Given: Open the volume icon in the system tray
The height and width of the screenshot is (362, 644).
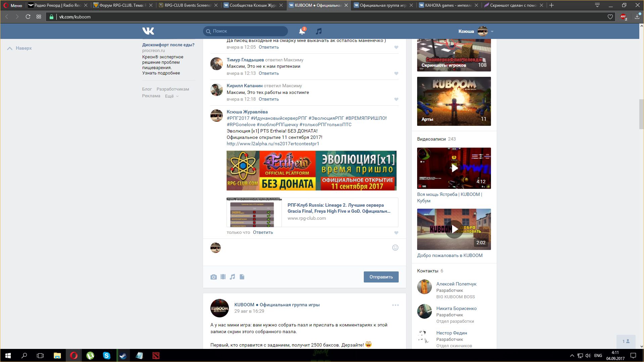Looking at the screenshot, I should (x=588, y=356).
